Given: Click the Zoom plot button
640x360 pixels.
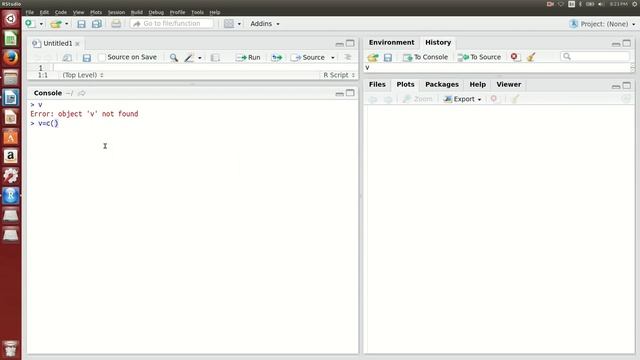Looking at the screenshot, I should point(418,99).
